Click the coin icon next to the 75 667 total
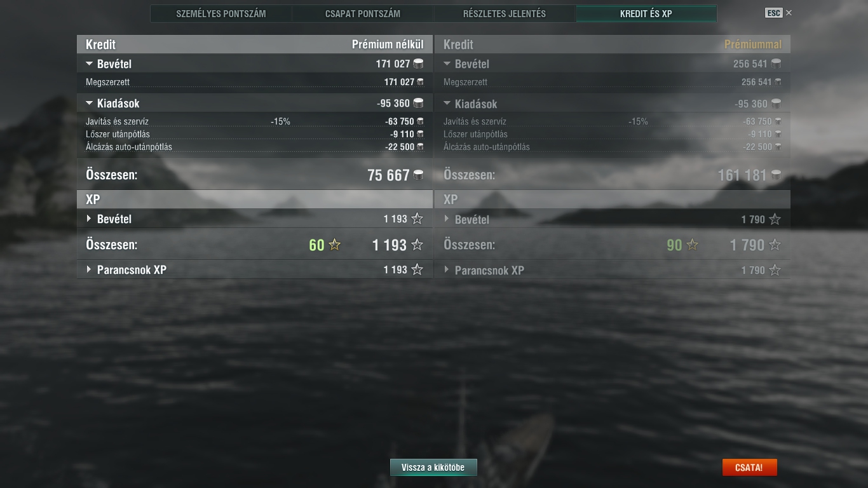Screen dimensions: 868x488 point(418,175)
